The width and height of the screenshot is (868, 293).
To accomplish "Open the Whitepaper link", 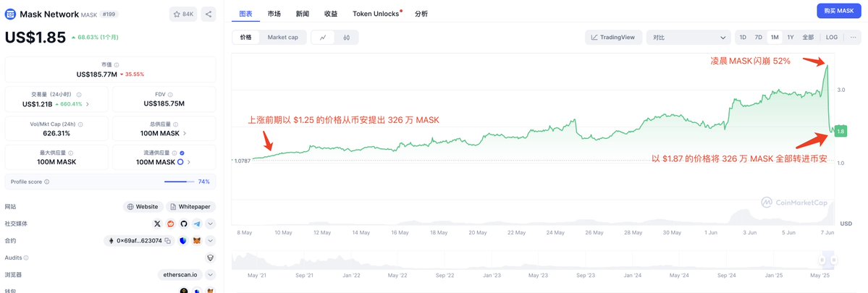I will 190,207.
